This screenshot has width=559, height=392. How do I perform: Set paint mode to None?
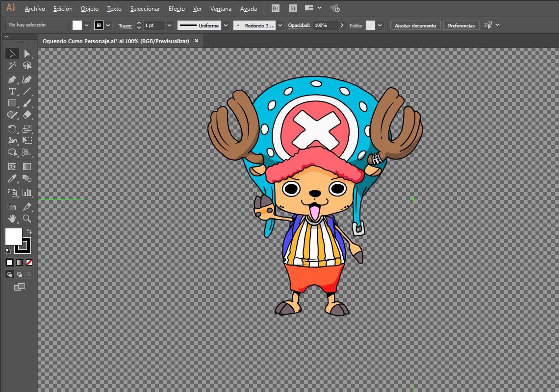29,263
